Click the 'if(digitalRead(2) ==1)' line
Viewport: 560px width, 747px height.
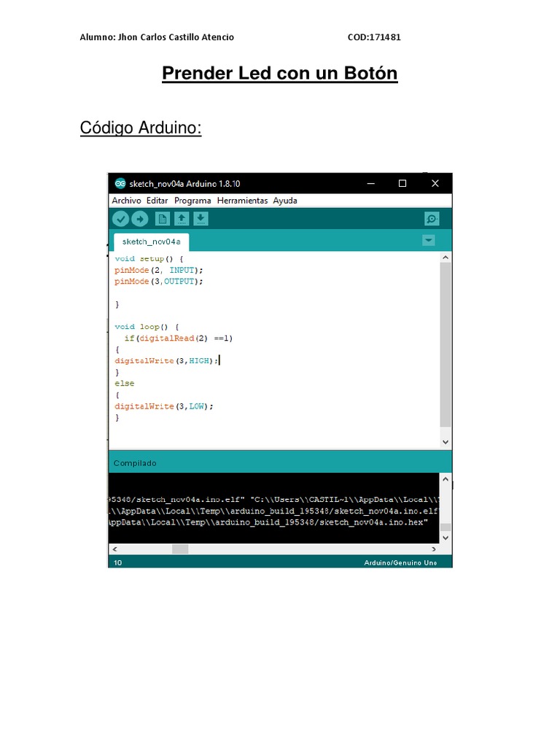pos(178,338)
